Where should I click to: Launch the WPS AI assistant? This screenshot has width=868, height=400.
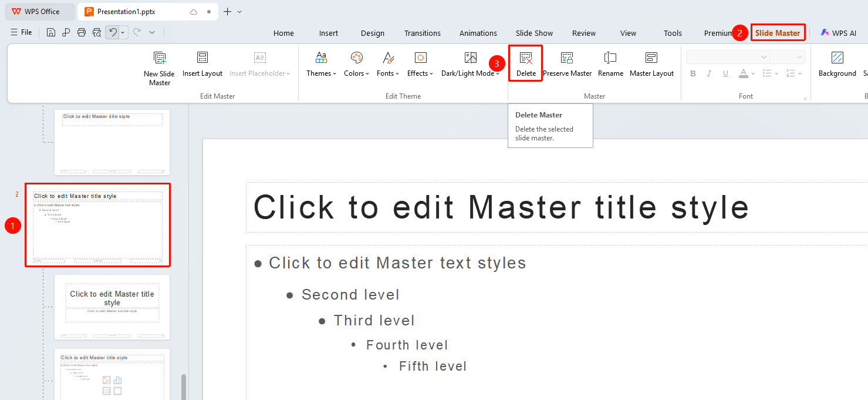click(x=839, y=33)
